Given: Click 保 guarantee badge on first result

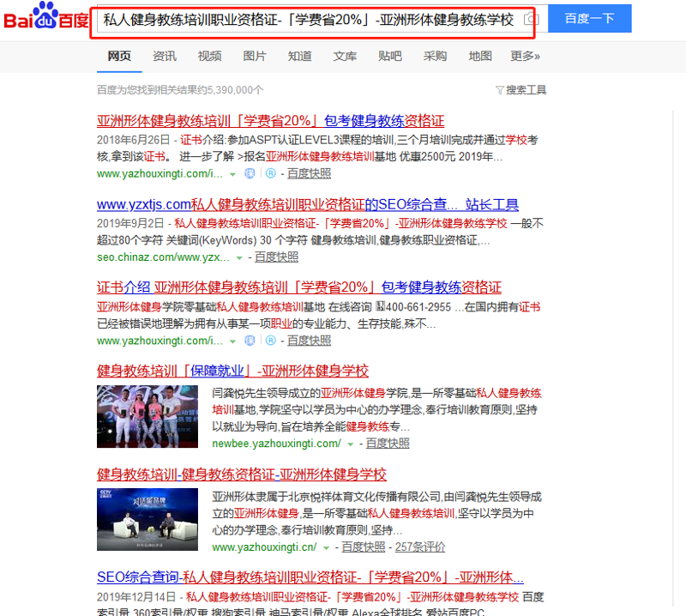Looking at the screenshot, I should pyautogui.click(x=250, y=173).
